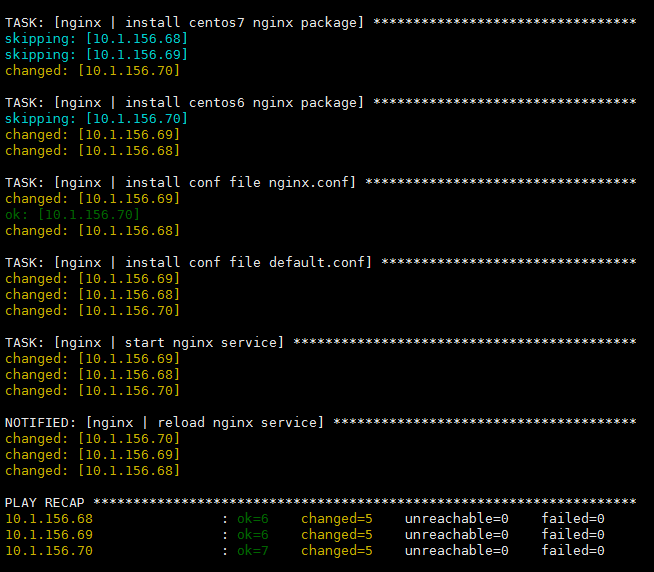Click the 'skipping: [10.1.156.69]' line
This screenshot has width=654, height=572.
click(96, 55)
